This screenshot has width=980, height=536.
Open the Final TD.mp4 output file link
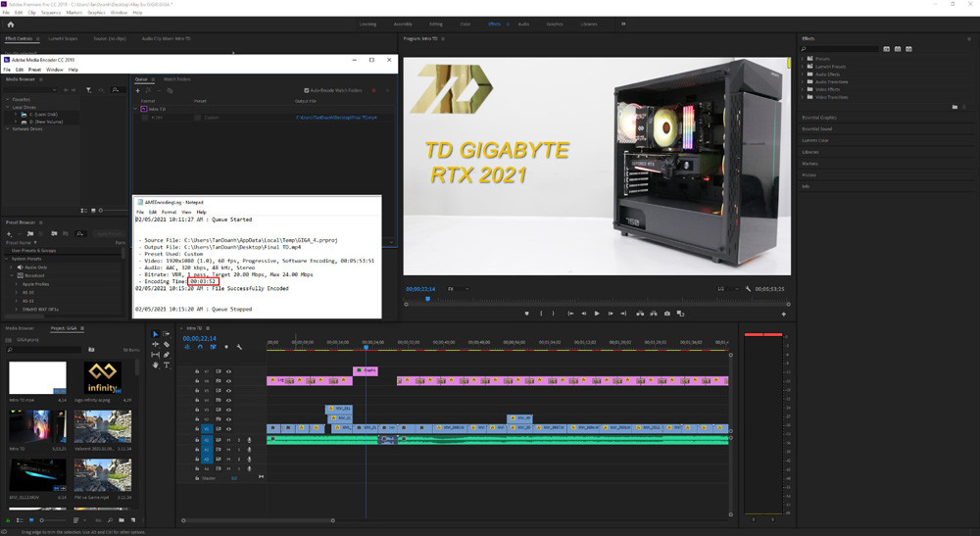(335, 118)
